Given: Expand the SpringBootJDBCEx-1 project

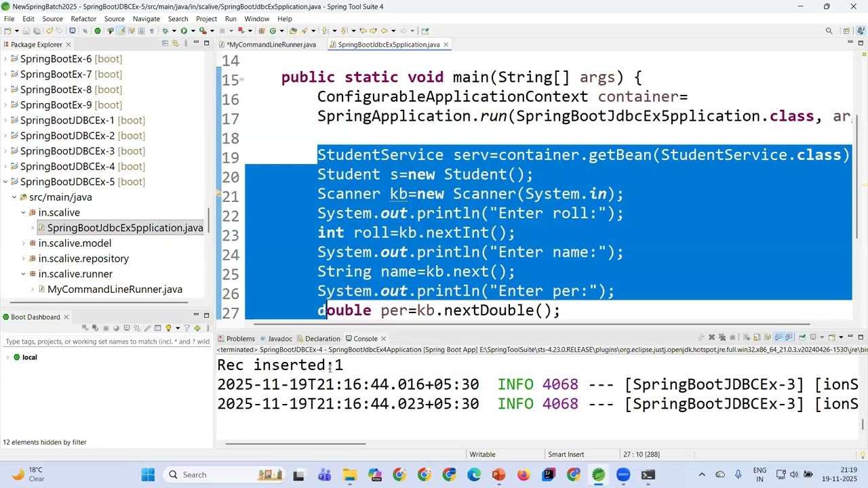Looking at the screenshot, I should click(5, 120).
